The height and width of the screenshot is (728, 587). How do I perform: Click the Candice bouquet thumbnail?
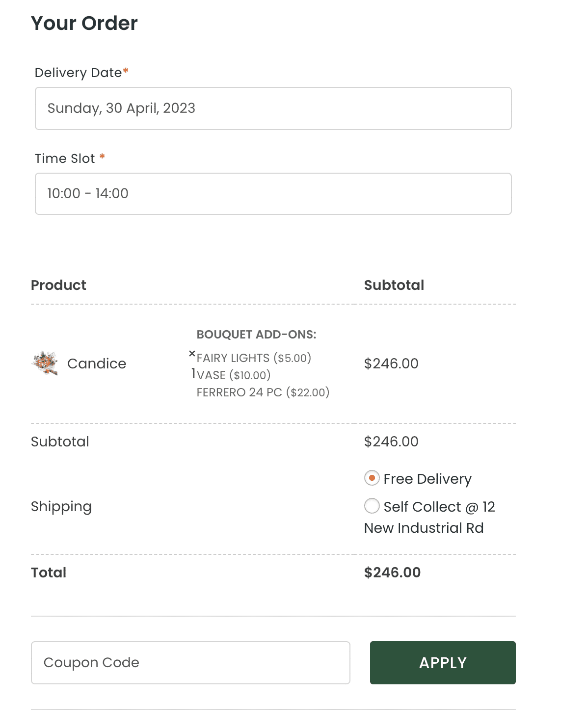(x=45, y=363)
